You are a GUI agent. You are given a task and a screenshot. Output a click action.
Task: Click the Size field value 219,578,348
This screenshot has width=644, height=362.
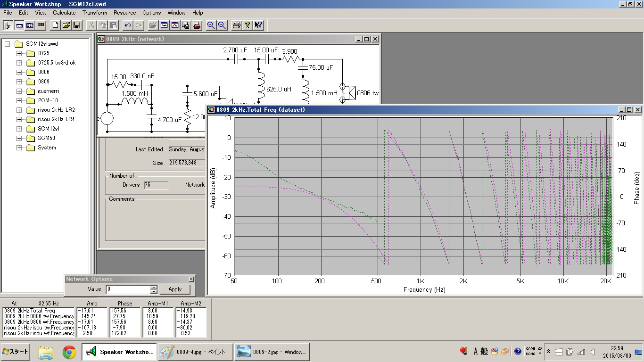[x=187, y=163]
